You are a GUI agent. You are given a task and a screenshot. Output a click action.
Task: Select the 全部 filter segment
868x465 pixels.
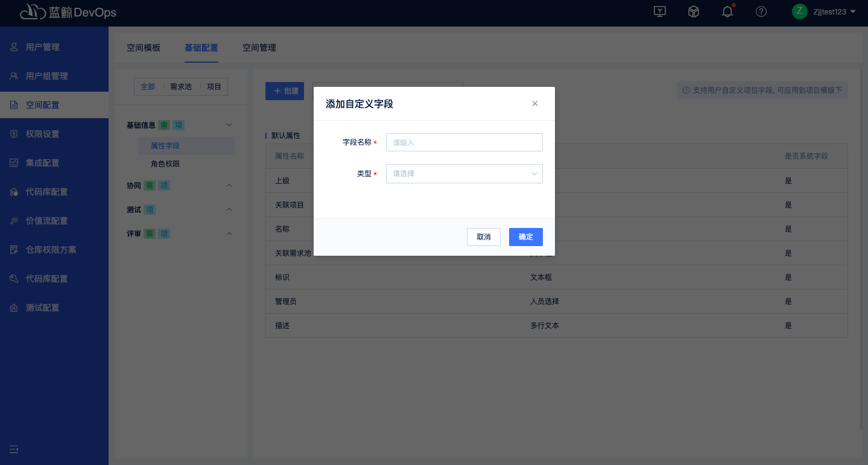148,87
